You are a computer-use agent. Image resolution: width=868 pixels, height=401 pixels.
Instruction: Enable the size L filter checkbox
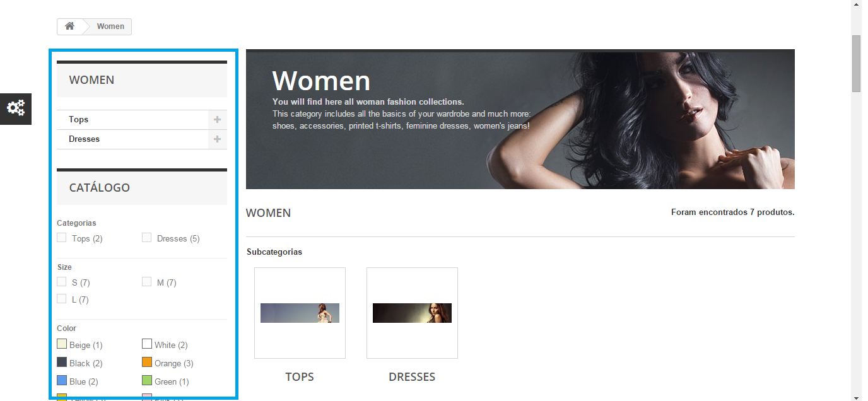point(62,299)
